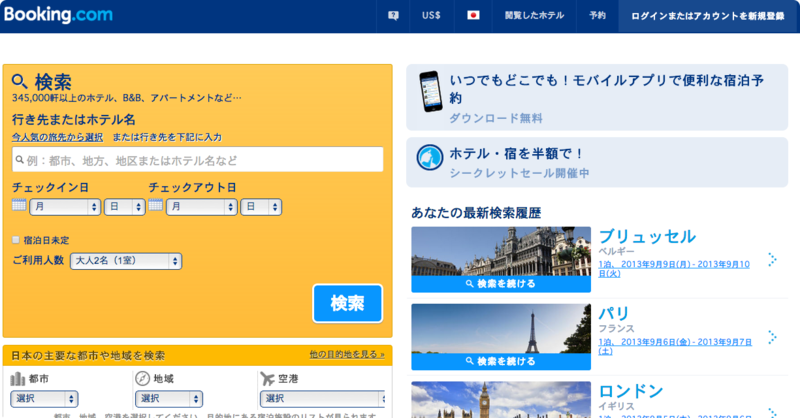Image resolution: width=800 pixels, height=418 pixels.
Task: Open the check-out calendar icon
Action: point(156,205)
